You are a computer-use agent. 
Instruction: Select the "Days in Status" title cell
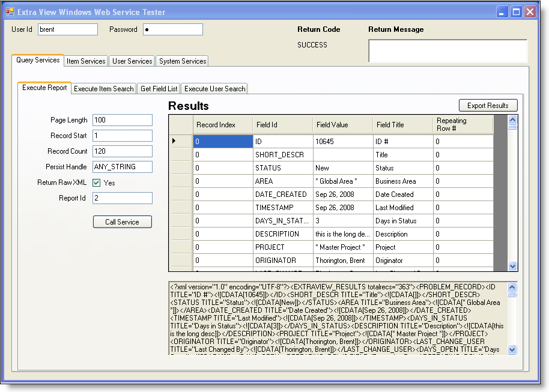[403, 221]
